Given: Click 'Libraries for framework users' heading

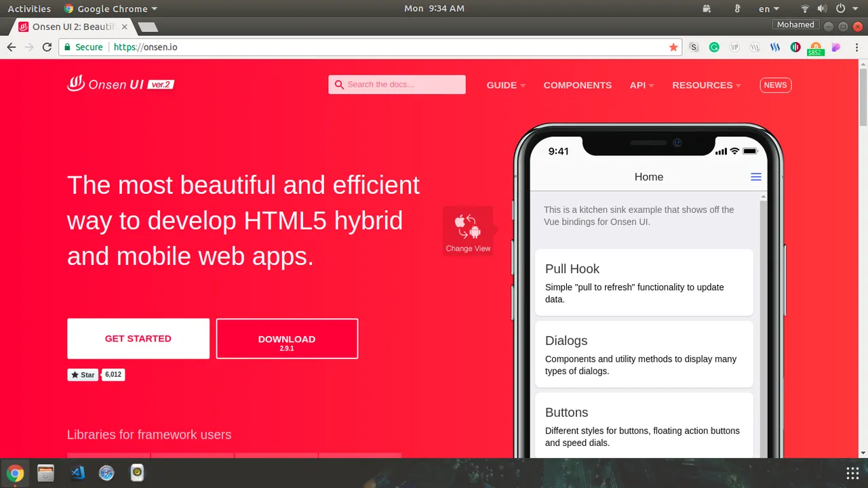Looking at the screenshot, I should 149,434.
